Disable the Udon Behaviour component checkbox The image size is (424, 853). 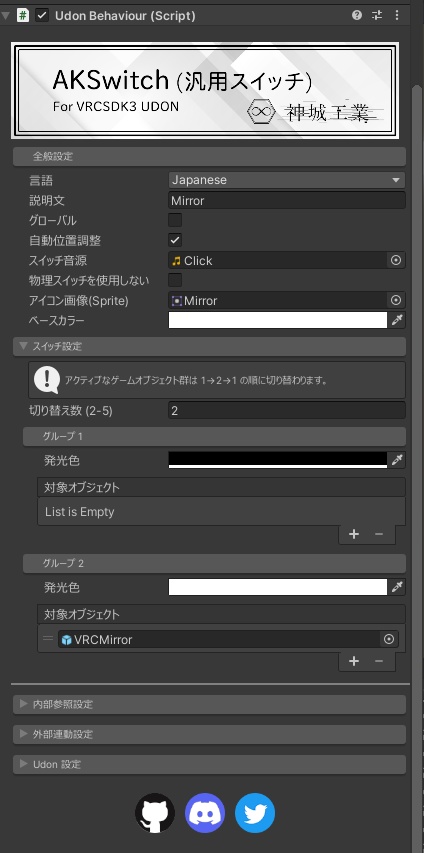click(x=42, y=15)
